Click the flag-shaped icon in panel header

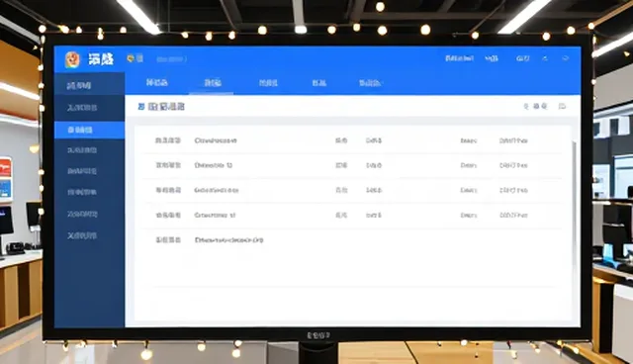562,106
